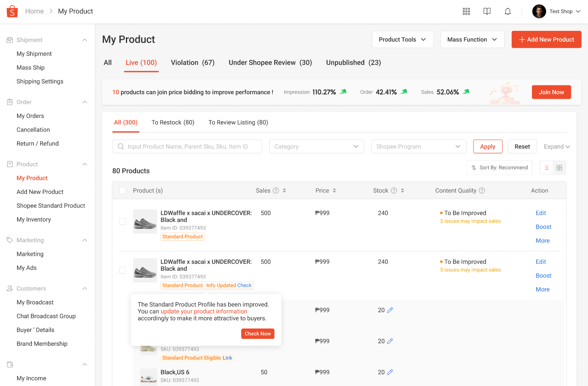This screenshot has height=386, width=588.
Task: Open My Inventory in the sidebar
Action: click(x=34, y=219)
